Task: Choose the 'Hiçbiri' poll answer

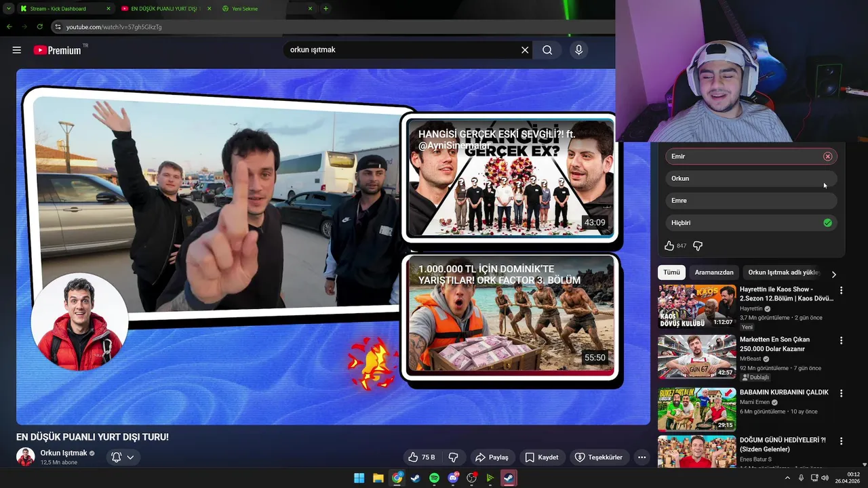Action: click(751, 223)
